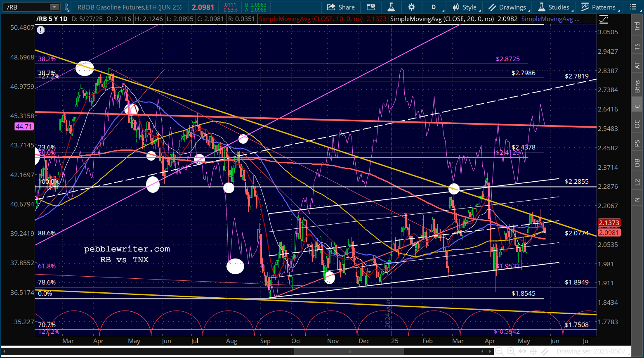Viewport: 644px width, 358px height.
Task: Click the $2.2855 level label
Action: click(x=577, y=181)
